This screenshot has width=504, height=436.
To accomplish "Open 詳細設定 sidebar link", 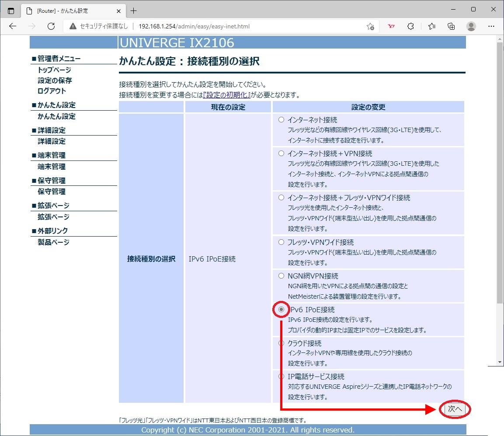I will click(52, 141).
